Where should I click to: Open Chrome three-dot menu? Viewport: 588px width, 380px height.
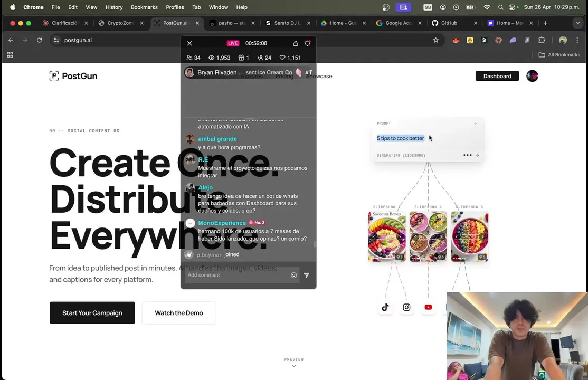(x=577, y=40)
